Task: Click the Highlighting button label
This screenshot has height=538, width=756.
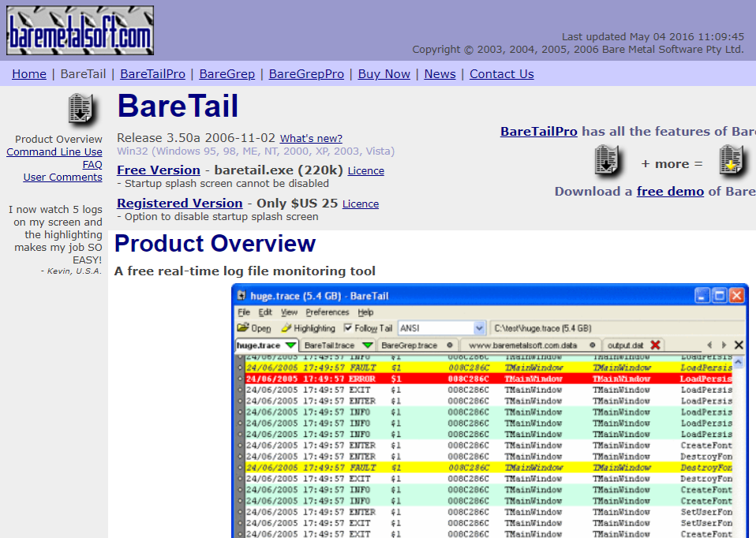Action: 314,328
